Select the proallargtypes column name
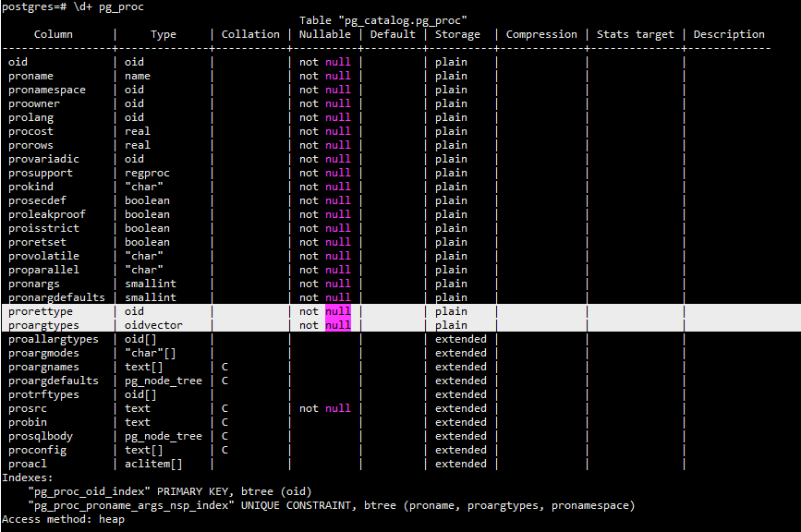 point(54,339)
